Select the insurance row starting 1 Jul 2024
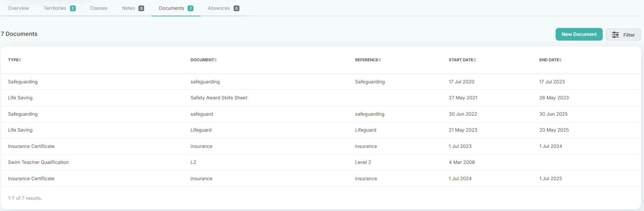Image resolution: width=644 pixels, height=211 pixels. pyautogui.click(x=321, y=178)
